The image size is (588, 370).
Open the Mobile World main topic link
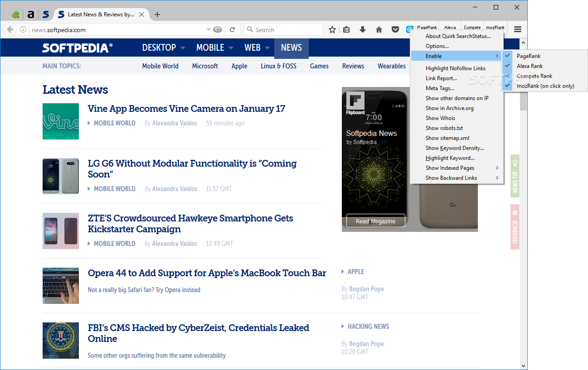coord(160,66)
